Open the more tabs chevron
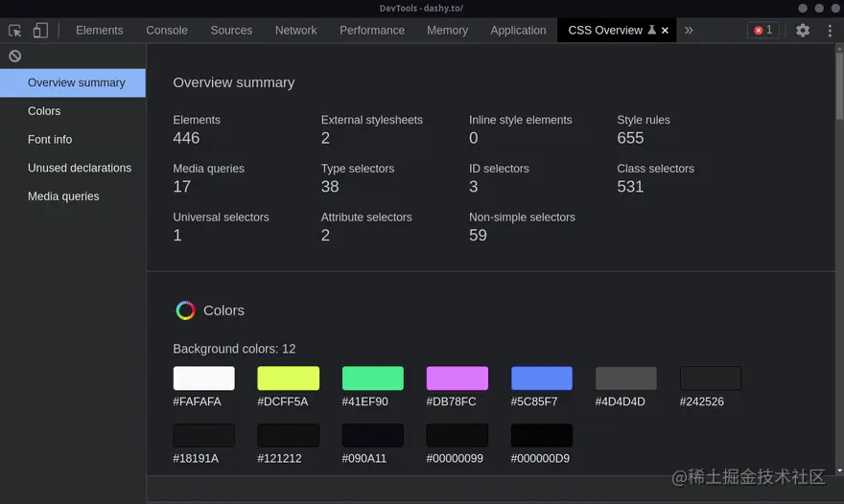Screen dimensions: 844x504 point(689,30)
